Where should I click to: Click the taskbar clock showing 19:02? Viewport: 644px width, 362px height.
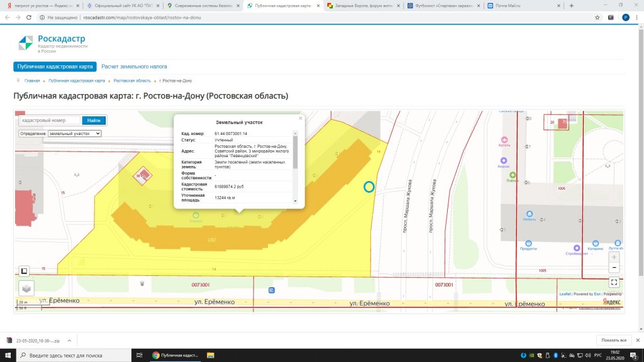click(x=615, y=356)
